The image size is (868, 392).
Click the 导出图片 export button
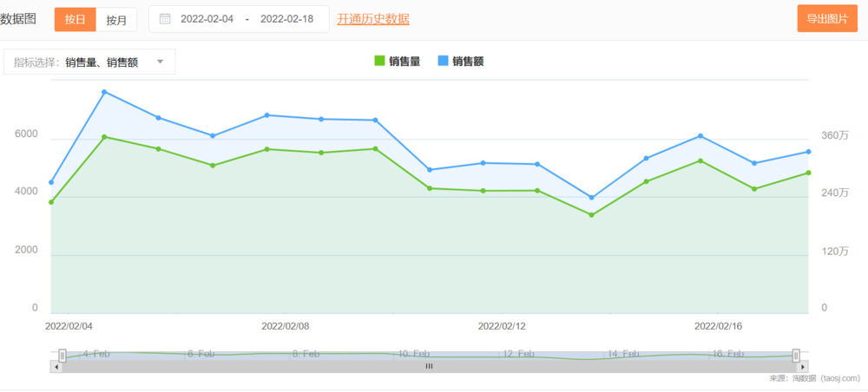(826, 19)
